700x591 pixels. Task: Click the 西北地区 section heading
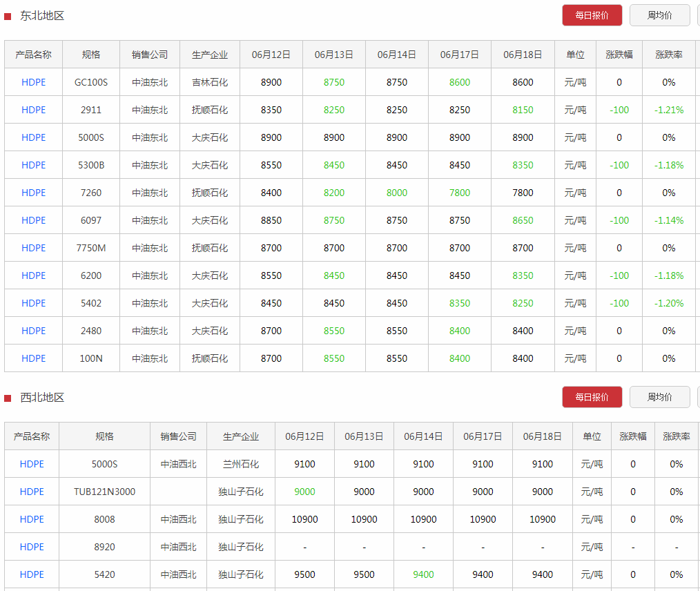(42, 397)
